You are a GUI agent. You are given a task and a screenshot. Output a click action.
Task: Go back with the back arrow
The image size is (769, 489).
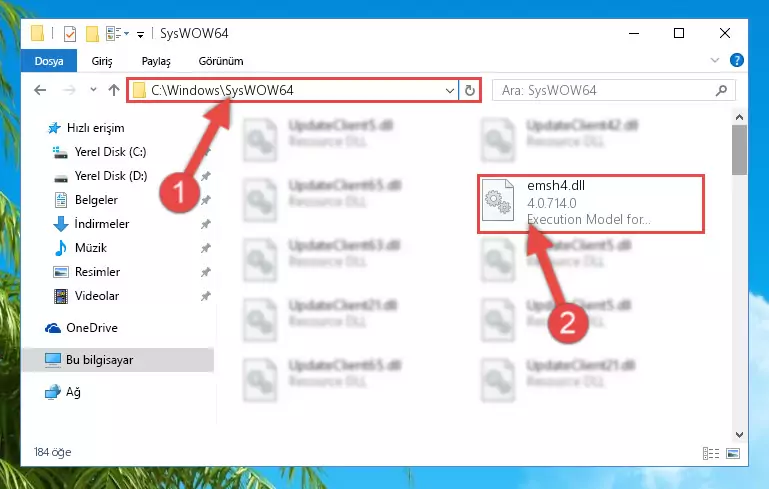pos(40,90)
